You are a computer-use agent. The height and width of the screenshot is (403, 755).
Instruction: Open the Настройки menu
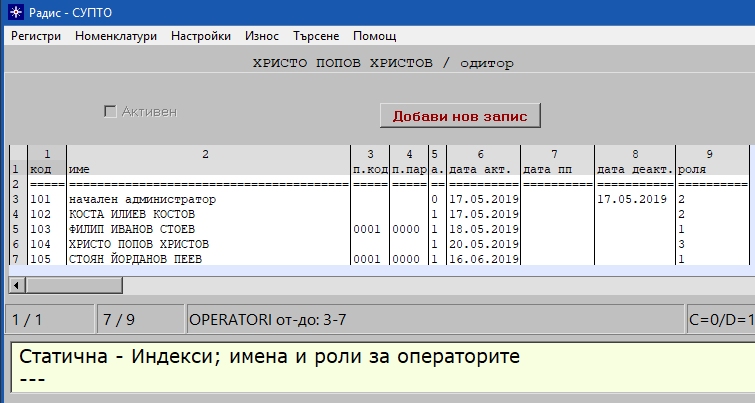(x=201, y=36)
